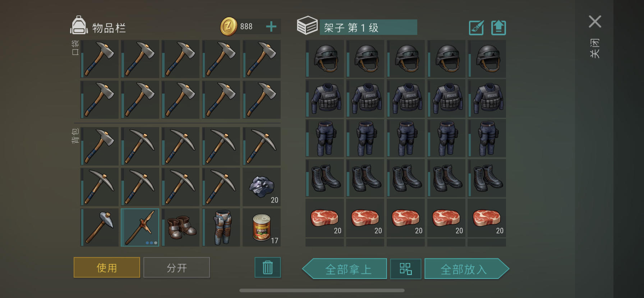The height and width of the screenshot is (298, 644).
Task: Select the last police vest in the shelf
Action: point(487,98)
